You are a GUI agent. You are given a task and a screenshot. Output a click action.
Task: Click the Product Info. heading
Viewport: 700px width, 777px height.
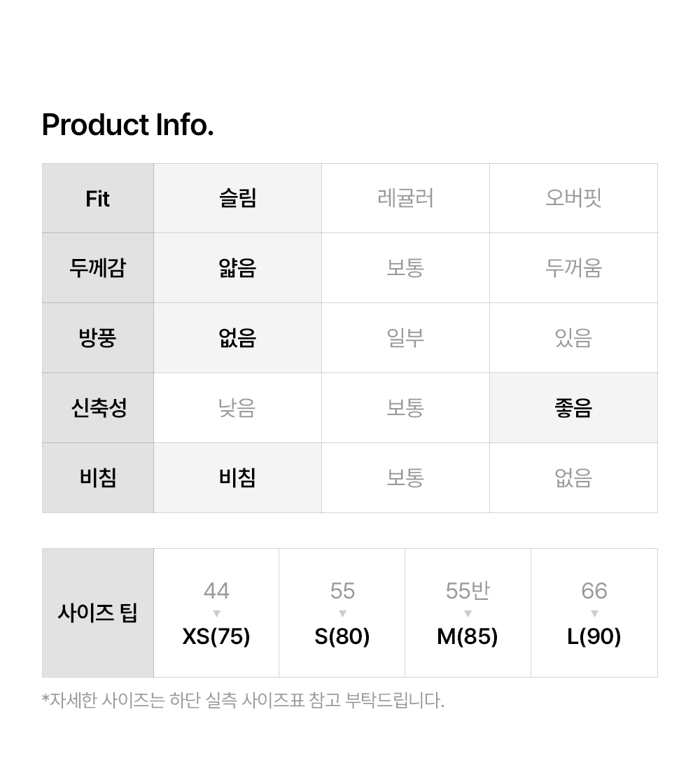(127, 125)
